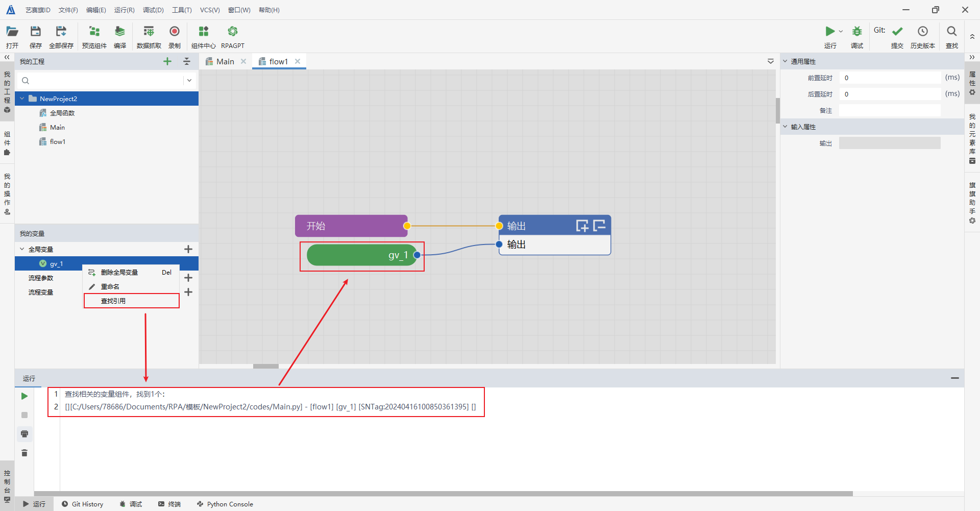Add a new flow variable (流程变量)
Viewport: 980px width, 511px height.
tap(188, 292)
